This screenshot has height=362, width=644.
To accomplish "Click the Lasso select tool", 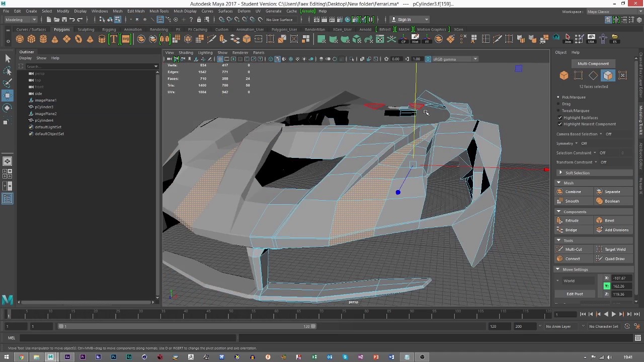I will point(8,71).
